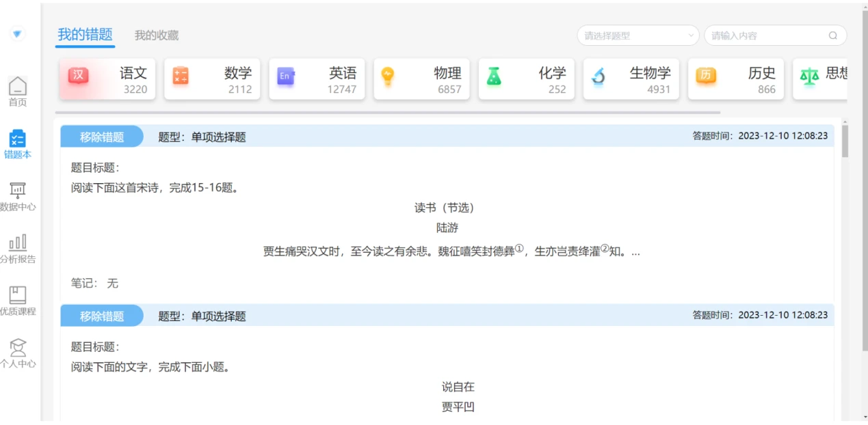Select the 物理 6857 subject card
The image size is (868, 425).
[x=421, y=79]
